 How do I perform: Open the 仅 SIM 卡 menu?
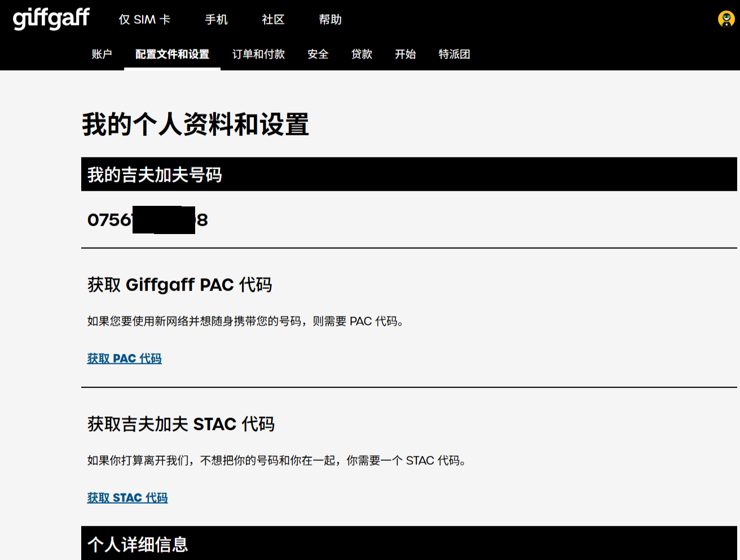coord(144,20)
